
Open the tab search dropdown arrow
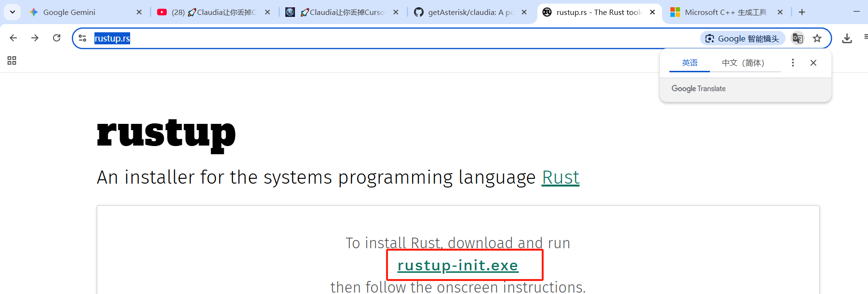12,12
